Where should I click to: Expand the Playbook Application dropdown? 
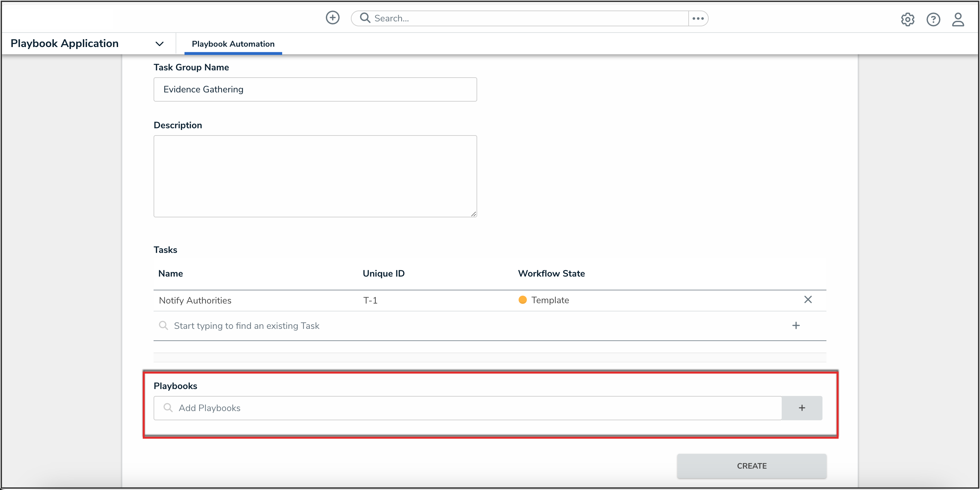pyautogui.click(x=159, y=44)
